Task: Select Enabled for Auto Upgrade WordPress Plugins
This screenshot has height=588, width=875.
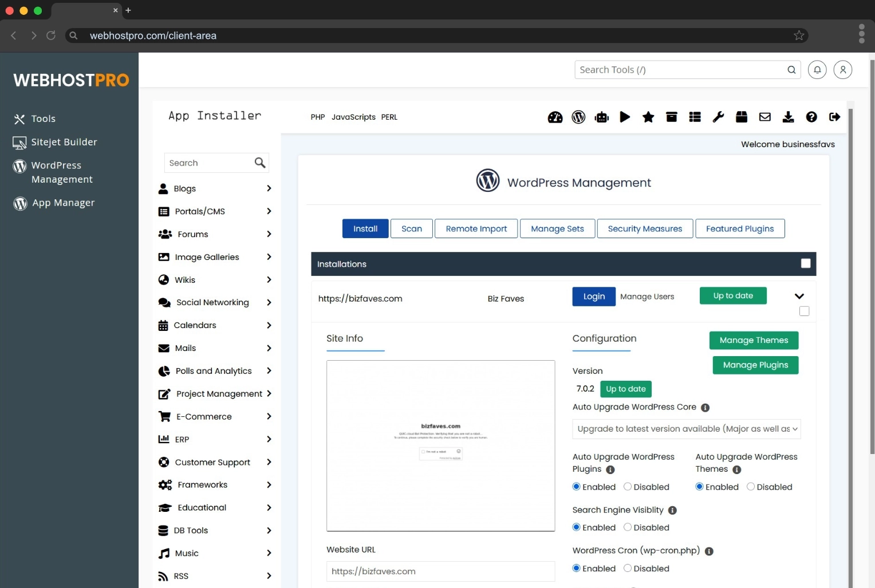Action: pos(577,487)
